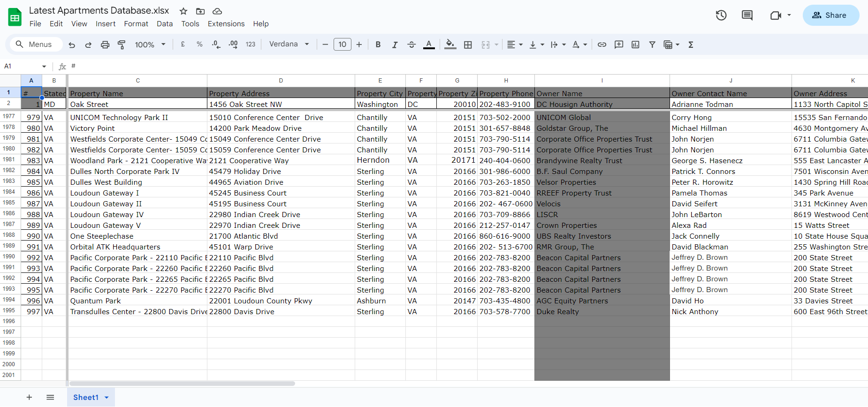The height and width of the screenshot is (407, 868).
Task: Star the Latest Apartments Database file
Action: pyautogui.click(x=183, y=11)
